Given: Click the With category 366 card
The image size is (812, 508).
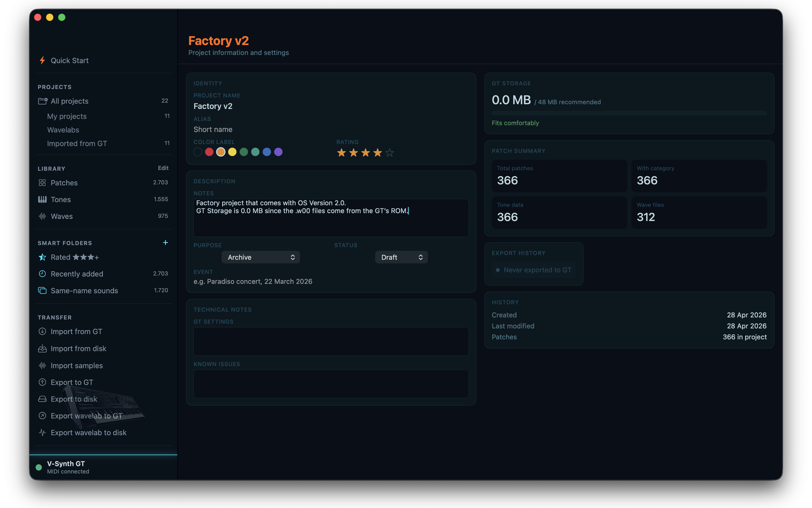Looking at the screenshot, I should 699,176.
